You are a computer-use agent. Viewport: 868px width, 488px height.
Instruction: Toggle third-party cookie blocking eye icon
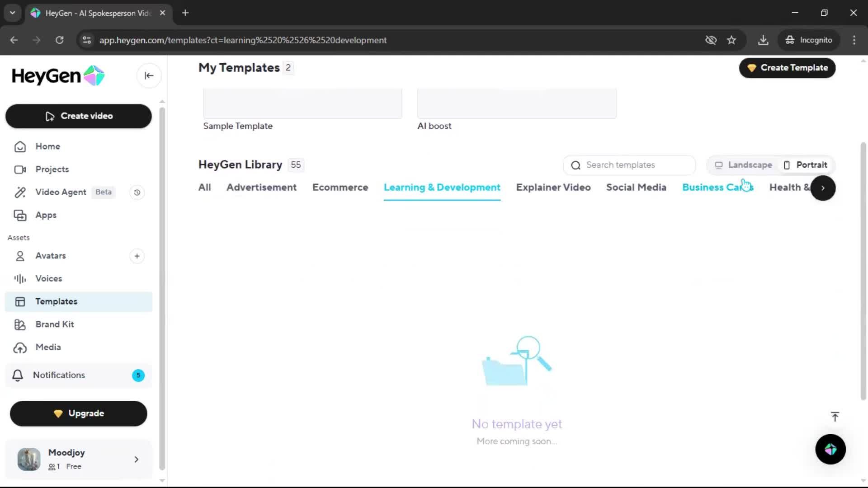click(x=711, y=40)
